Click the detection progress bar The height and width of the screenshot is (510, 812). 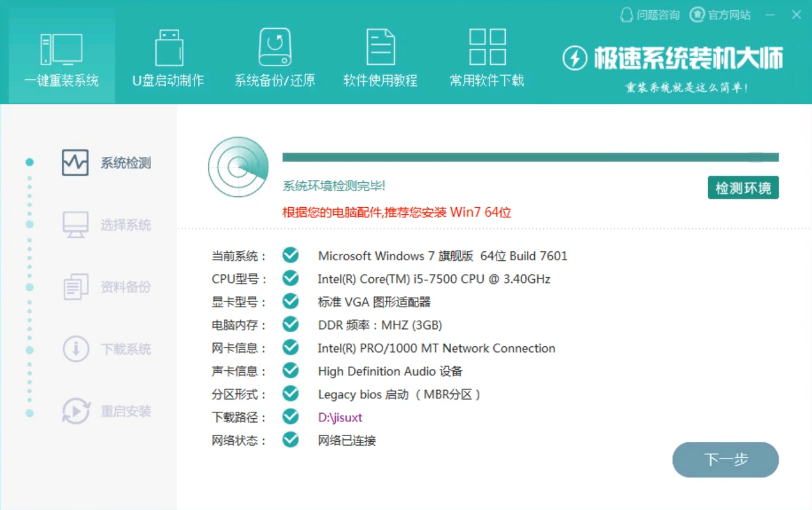530,156
